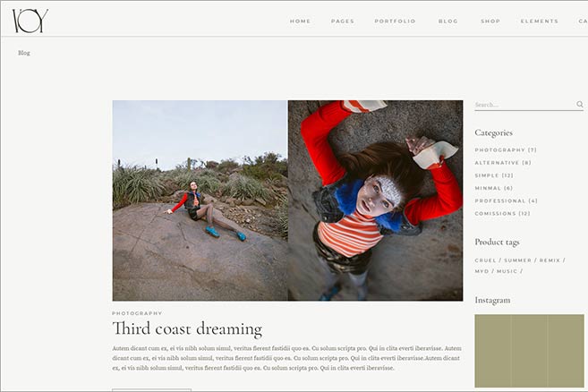Open the Photography (7) category
The height and width of the screenshot is (392, 588).
coord(506,150)
